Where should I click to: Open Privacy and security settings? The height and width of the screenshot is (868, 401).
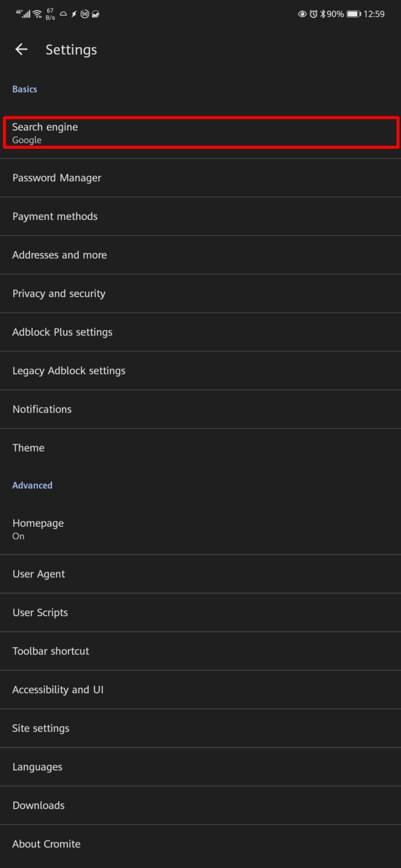coord(200,293)
